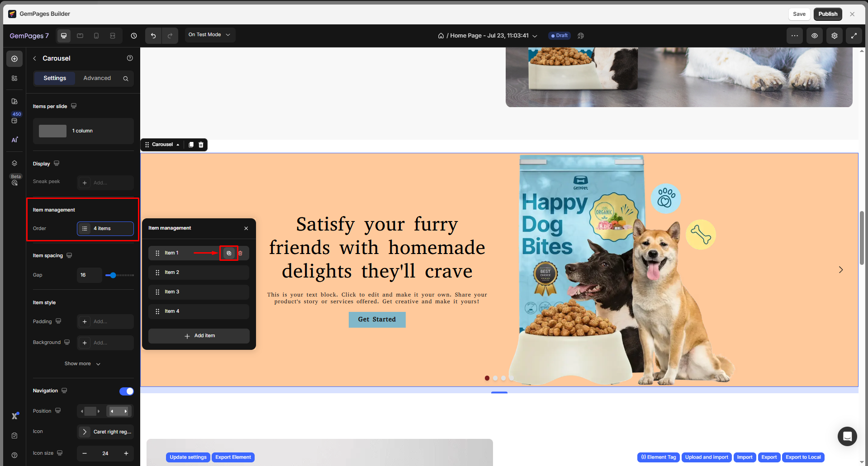
Task: Click the home icon in page breadcrumb
Action: coord(441,36)
